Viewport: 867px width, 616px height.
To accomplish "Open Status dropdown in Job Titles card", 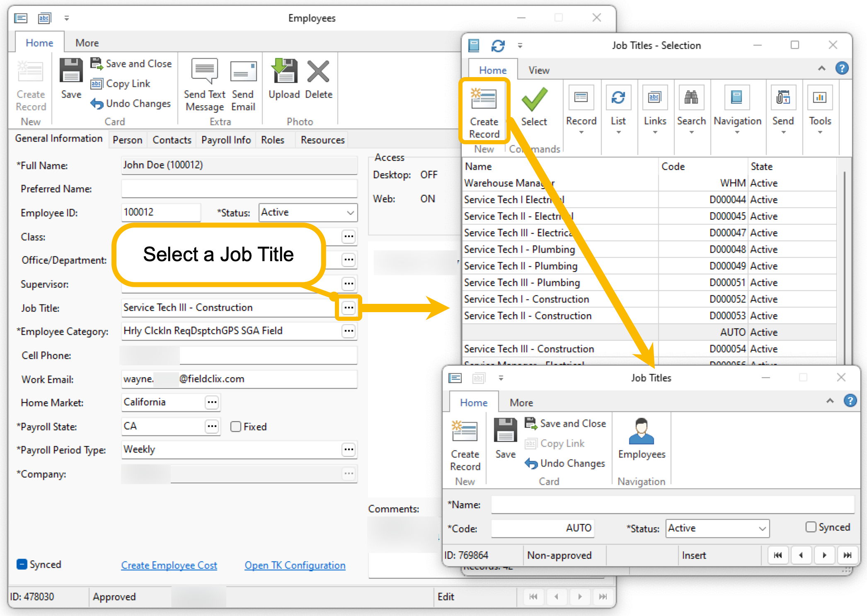I will 762,529.
